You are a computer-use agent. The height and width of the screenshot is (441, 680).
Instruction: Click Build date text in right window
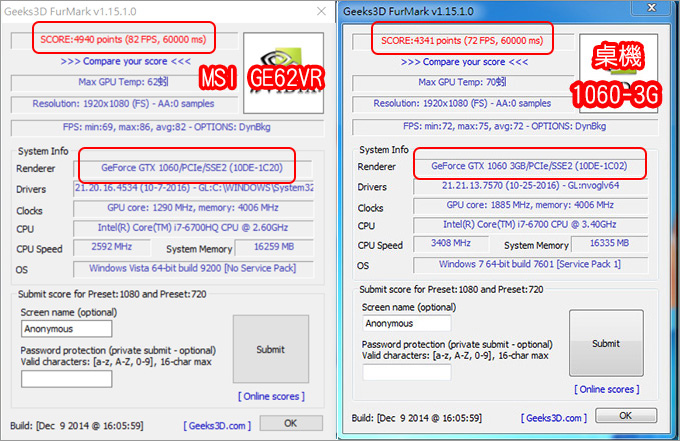pos(417,418)
